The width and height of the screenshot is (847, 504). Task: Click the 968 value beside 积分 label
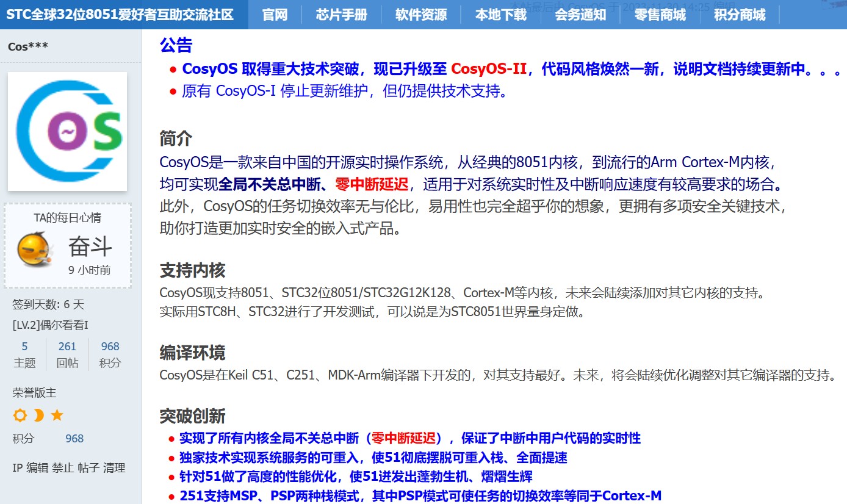point(74,439)
